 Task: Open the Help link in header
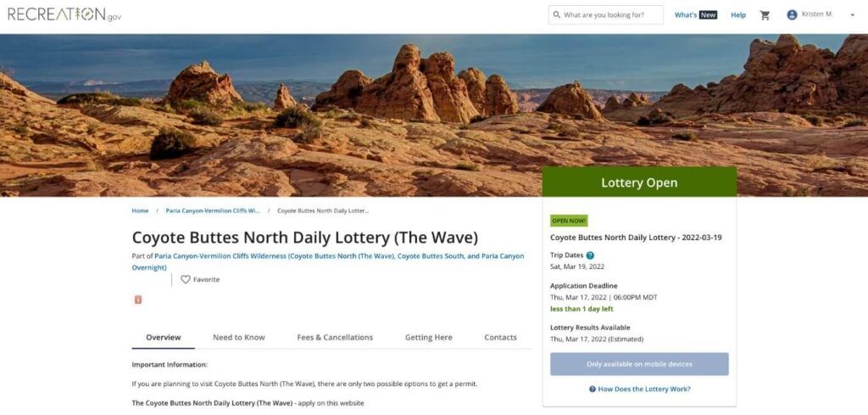click(738, 15)
